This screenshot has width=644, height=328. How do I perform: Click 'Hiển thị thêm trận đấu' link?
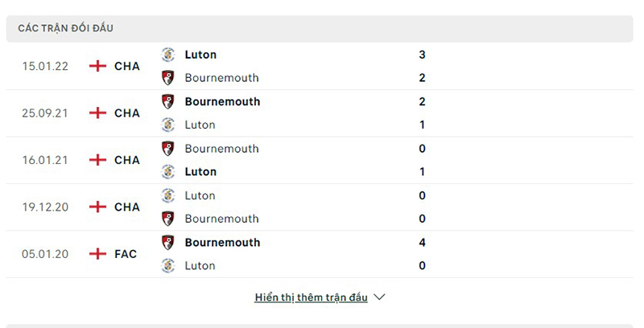click(x=311, y=297)
